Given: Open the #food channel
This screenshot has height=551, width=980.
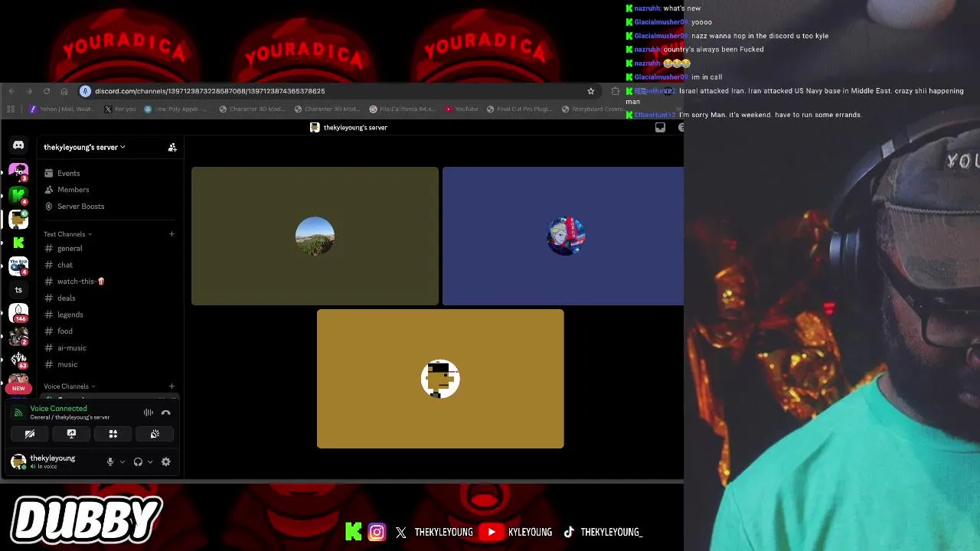Looking at the screenshot, I should [65, 331].
